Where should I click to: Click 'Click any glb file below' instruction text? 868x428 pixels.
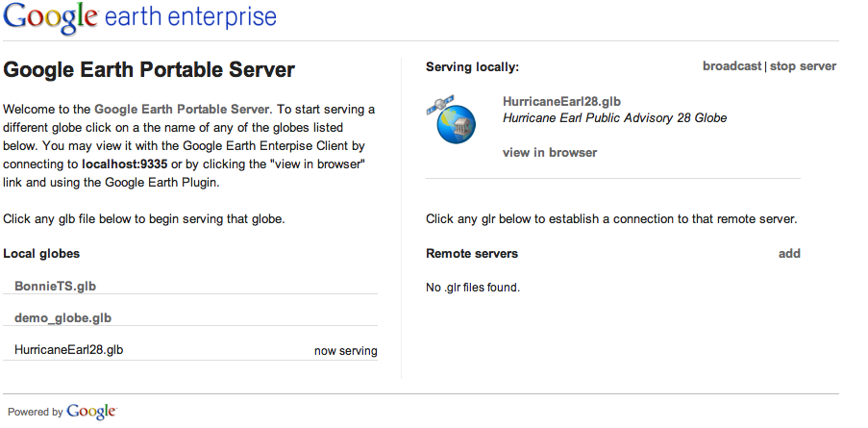coord(144,218)
